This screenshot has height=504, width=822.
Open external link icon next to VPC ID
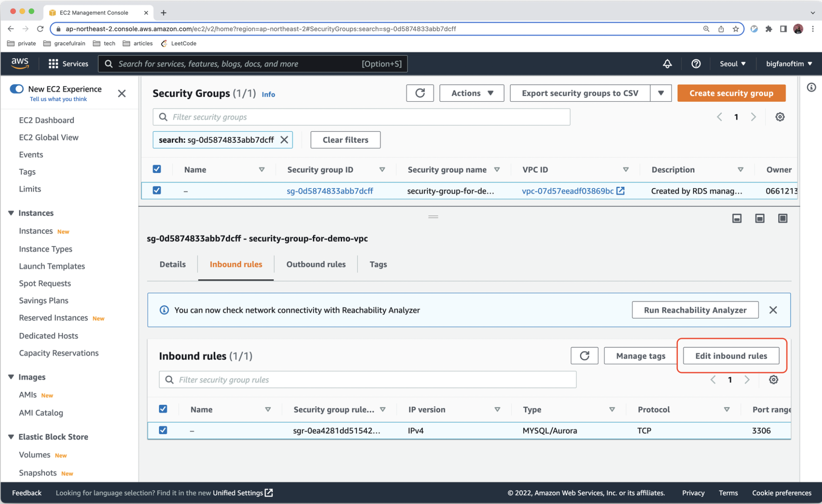pyautogui.click(x=621, y=191)
